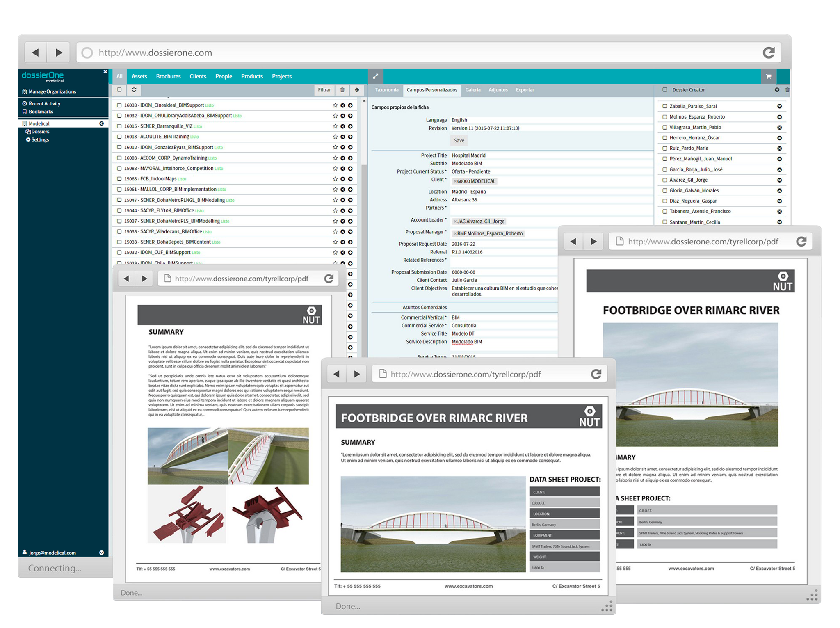Select the Products tab

[252, 76]
